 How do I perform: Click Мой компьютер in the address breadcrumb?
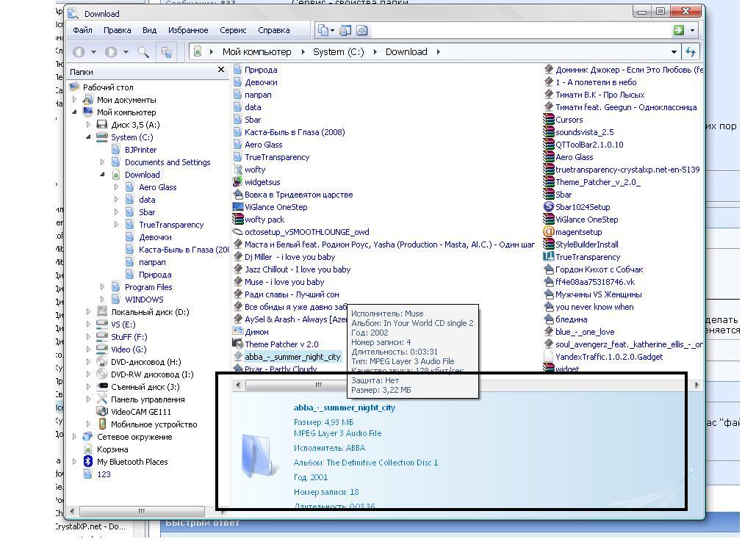(256, 52)
